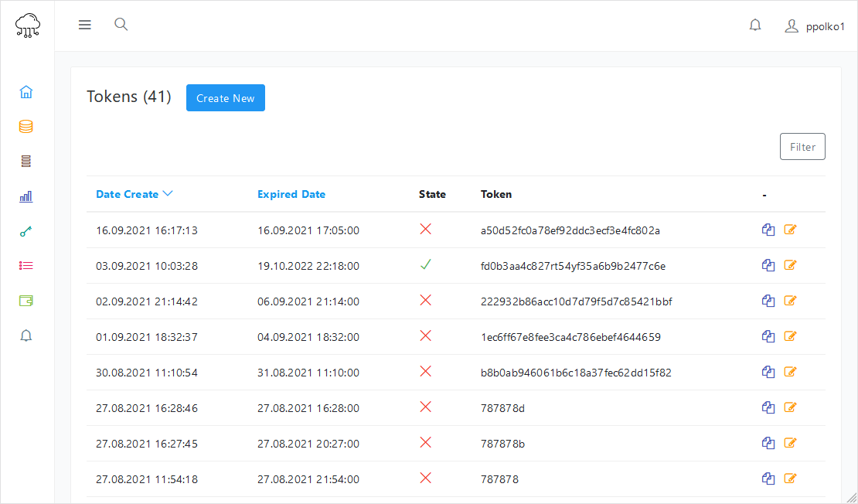Copy token 787878b
The height and width of the screenshot is (504, 858).
click(768, 443)
